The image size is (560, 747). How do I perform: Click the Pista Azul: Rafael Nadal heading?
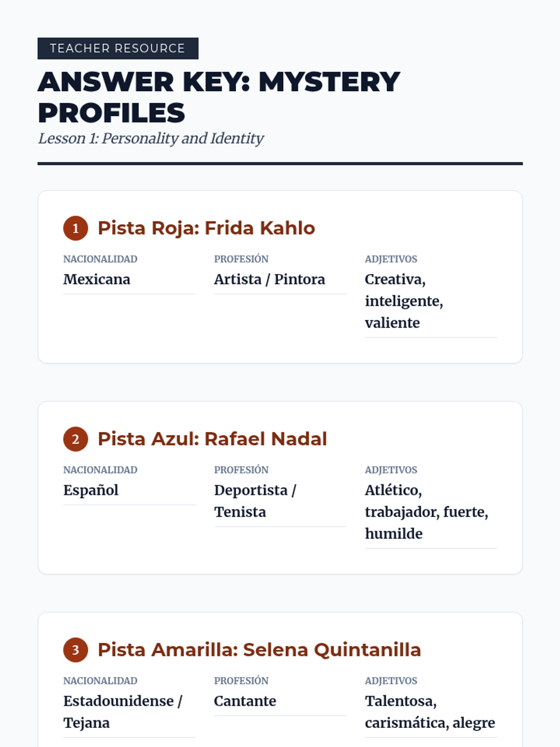212,439
